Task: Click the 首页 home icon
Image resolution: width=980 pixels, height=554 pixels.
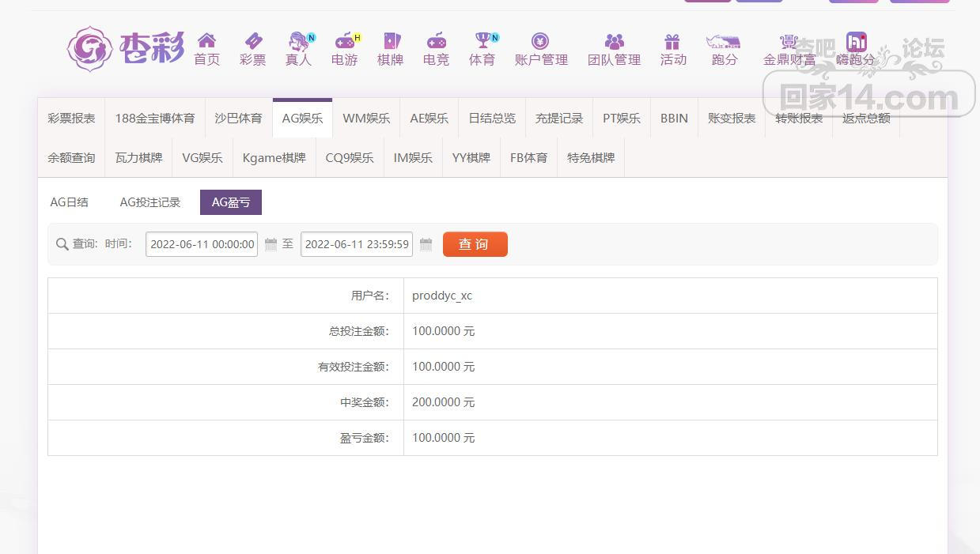Action: point(206,41)
